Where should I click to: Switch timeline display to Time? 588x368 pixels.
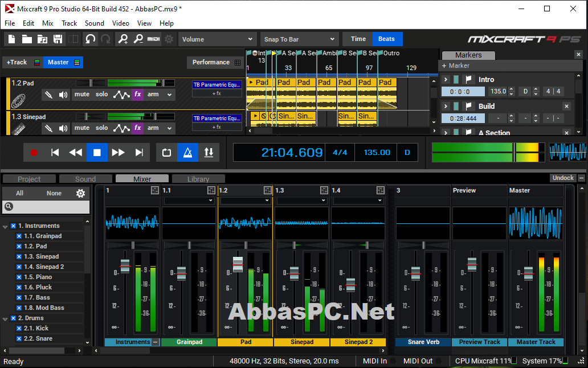(x=358, y=39)
